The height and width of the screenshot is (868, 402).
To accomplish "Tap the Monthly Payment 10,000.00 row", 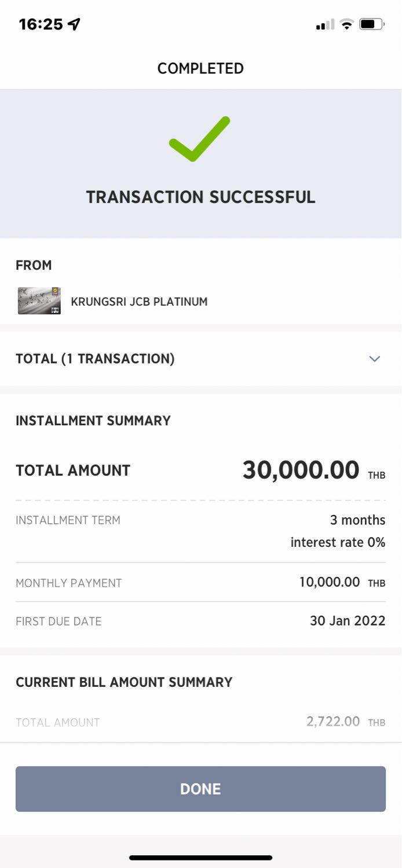I will tap(200, 582).
